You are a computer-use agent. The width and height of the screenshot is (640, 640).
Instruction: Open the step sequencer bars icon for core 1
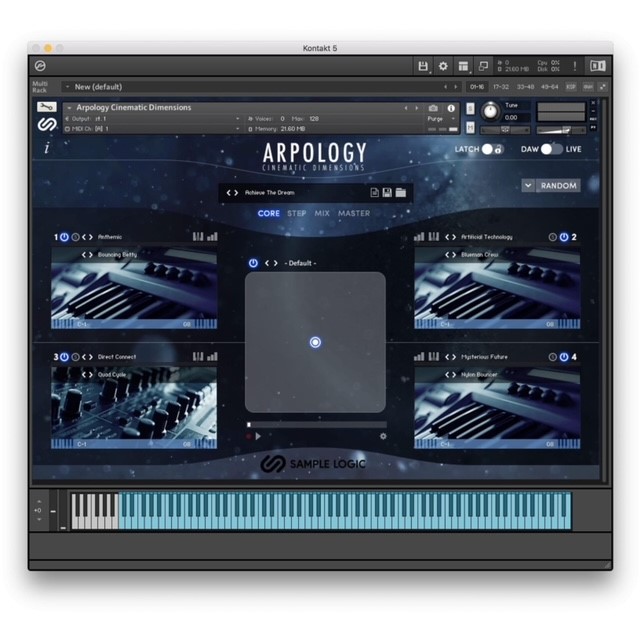point(198,236)
